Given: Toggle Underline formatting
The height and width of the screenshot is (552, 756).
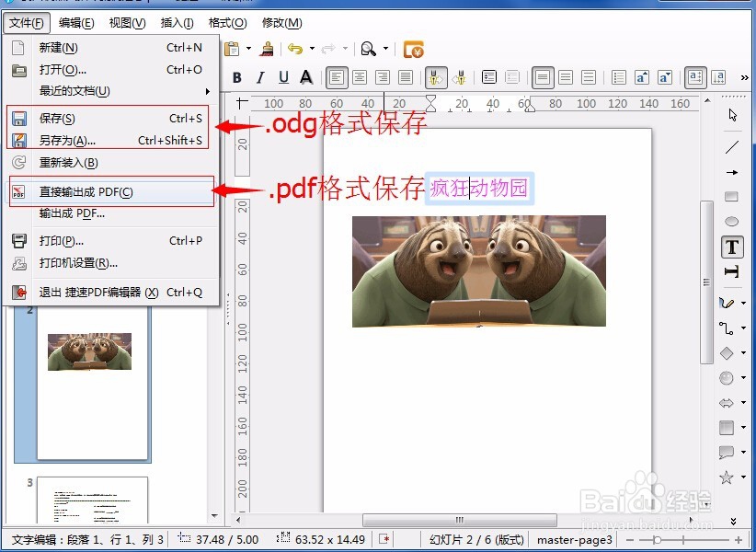Looking at the screenshot, I should click(x=283, y=77).
